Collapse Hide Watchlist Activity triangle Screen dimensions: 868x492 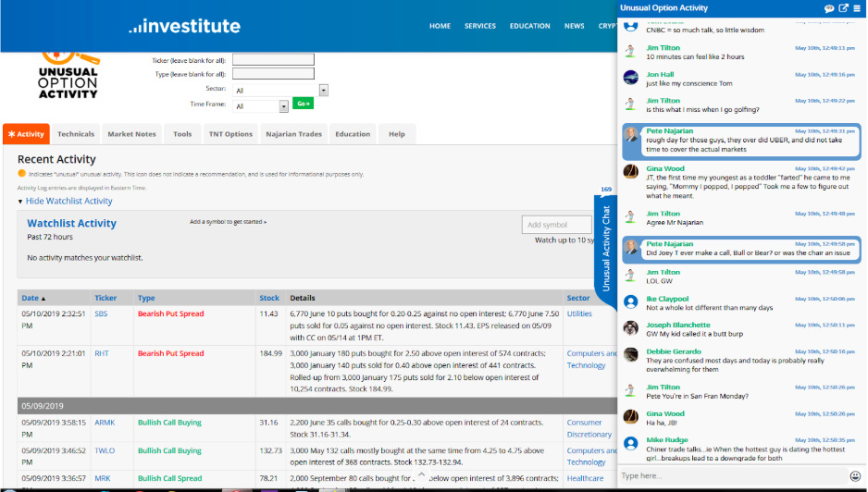click(20, 202)
